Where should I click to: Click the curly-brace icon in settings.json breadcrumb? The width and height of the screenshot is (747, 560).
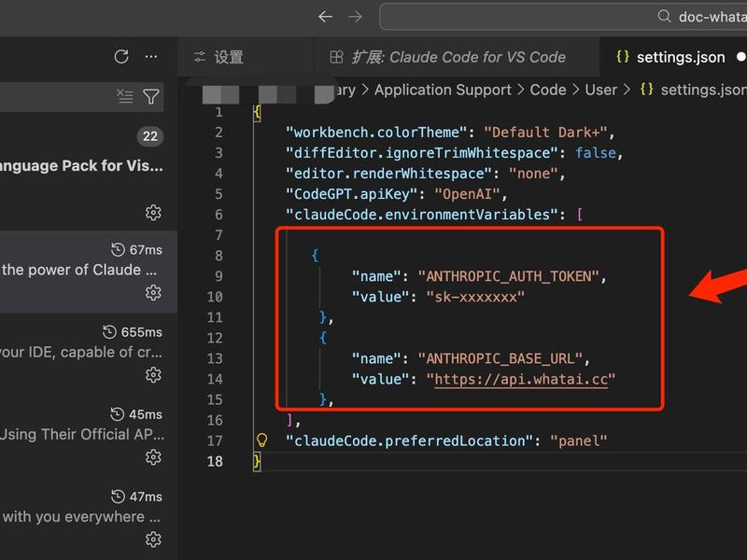click(x=646, y=90)
